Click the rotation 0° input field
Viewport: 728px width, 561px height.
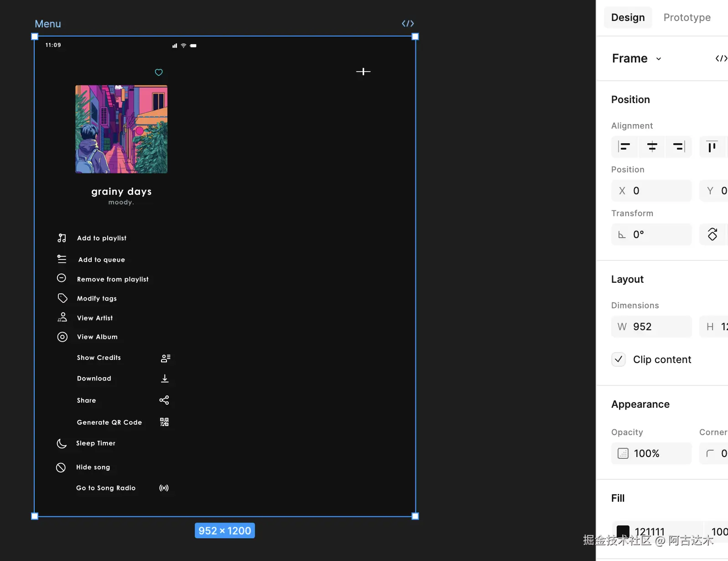[x=651, y=234]
